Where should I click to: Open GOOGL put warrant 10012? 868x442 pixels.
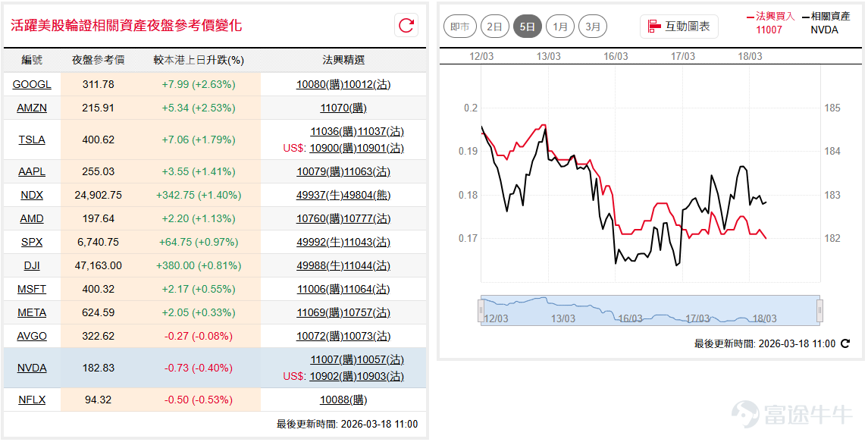pyautogui.click(x=367, y=84)
